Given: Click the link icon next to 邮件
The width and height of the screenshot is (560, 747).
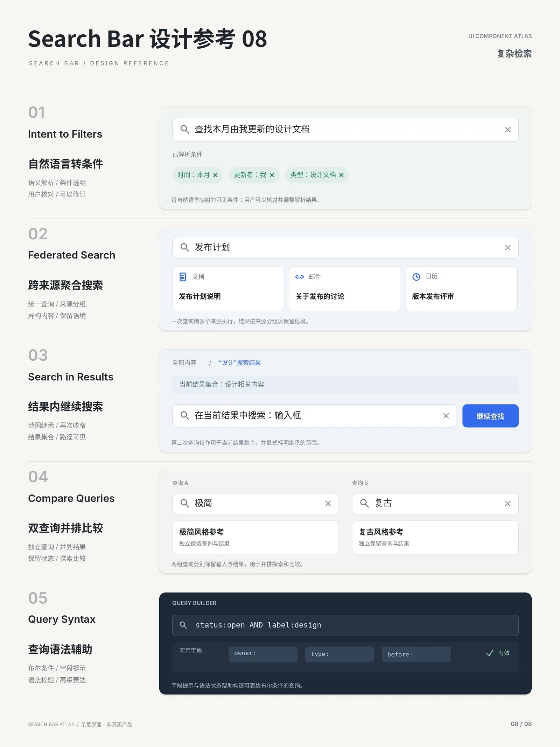Looking at the screenshot, I should coord(300,277).
